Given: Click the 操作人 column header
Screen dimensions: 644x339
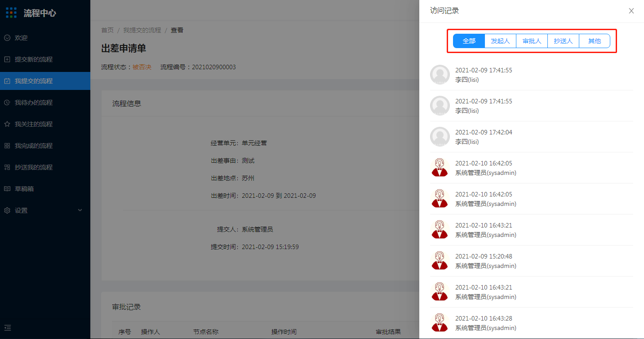Looking at the screenshot, I should coord(151,332).
